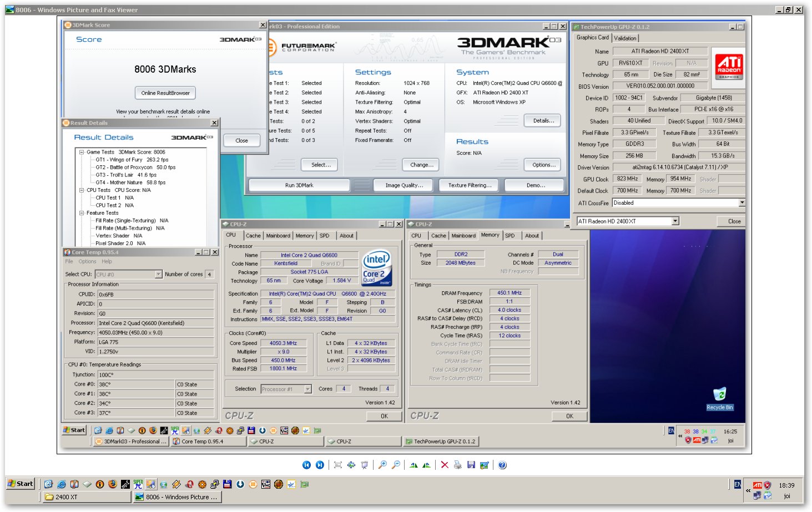This screenshot has width=812, height=512.
Task: Start slide show from viewer toolbar
Action: coord(365,465)
